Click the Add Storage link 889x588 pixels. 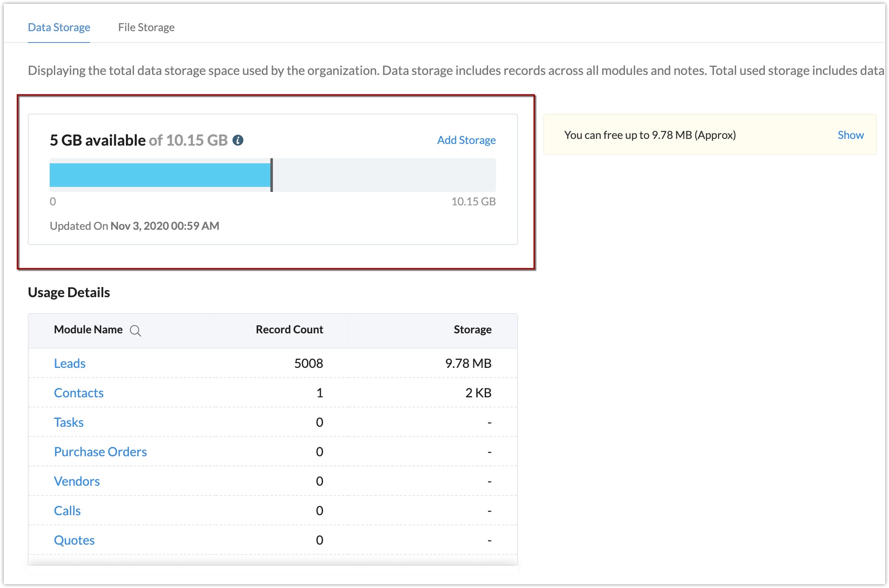(x=466, y=140)
